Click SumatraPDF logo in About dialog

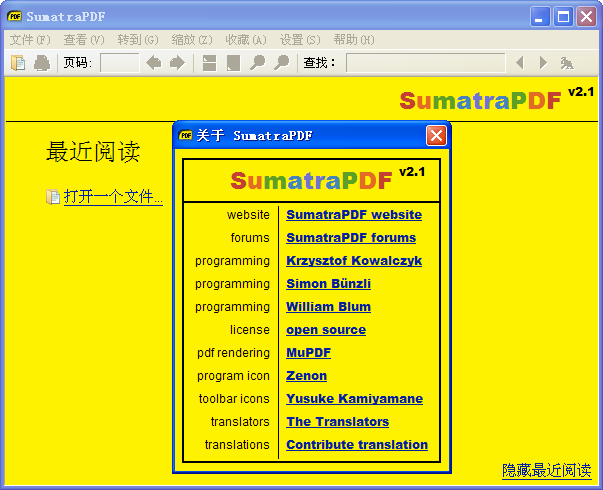[311, 180]
